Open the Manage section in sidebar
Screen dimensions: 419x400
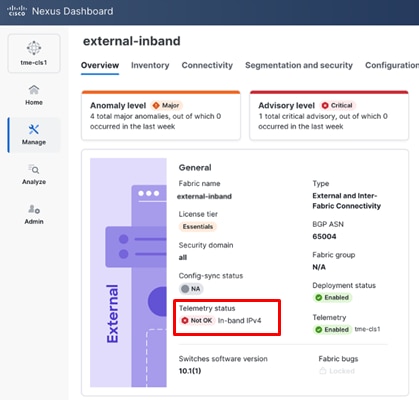(34, 135)
